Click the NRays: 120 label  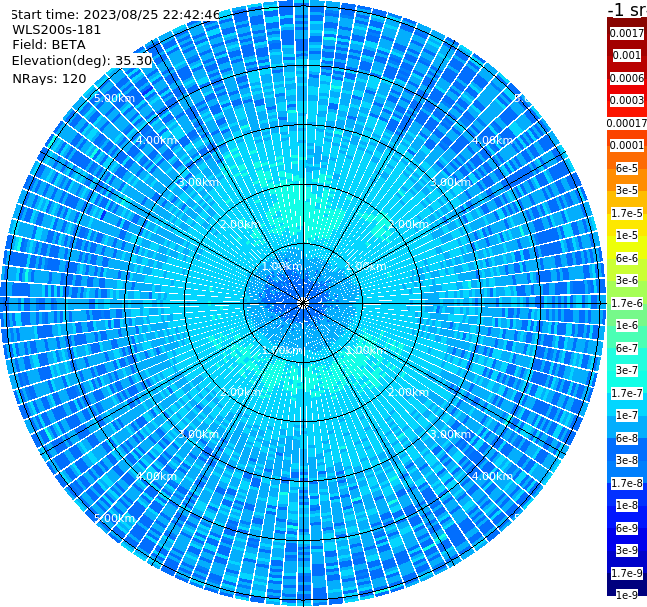(49, 78)
